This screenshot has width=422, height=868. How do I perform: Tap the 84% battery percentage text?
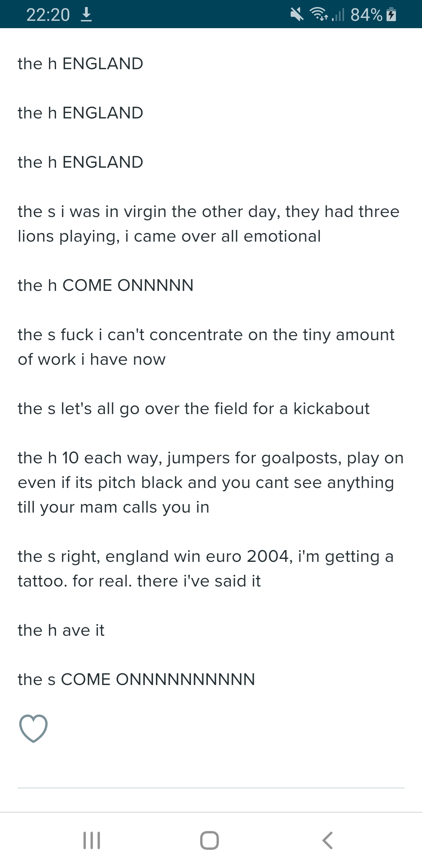[366, 15]
